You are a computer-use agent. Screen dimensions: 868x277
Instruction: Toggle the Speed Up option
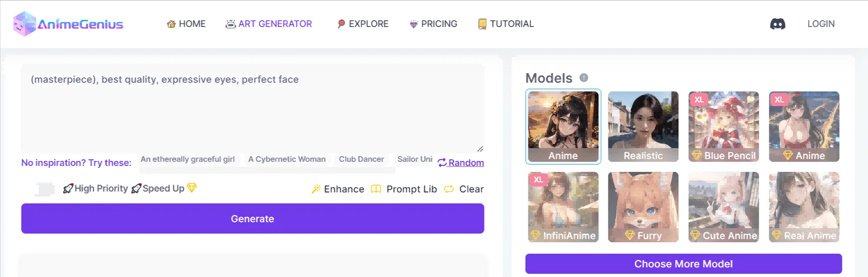tap(163, 188)
